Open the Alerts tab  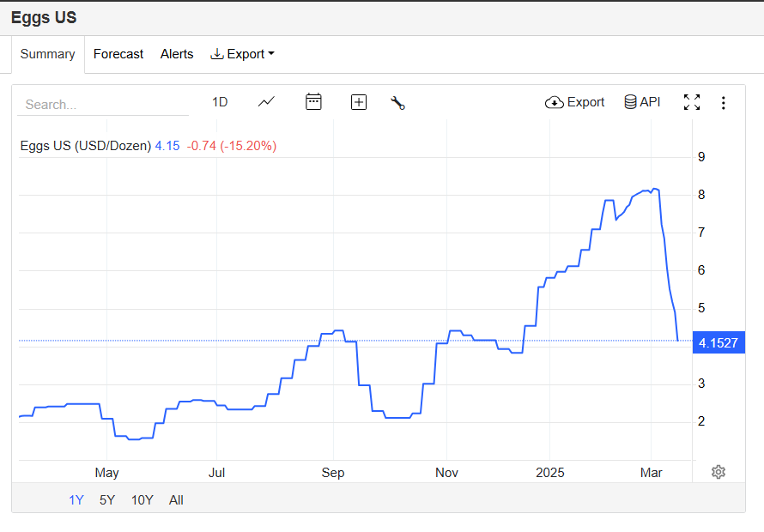click(177, 54)
